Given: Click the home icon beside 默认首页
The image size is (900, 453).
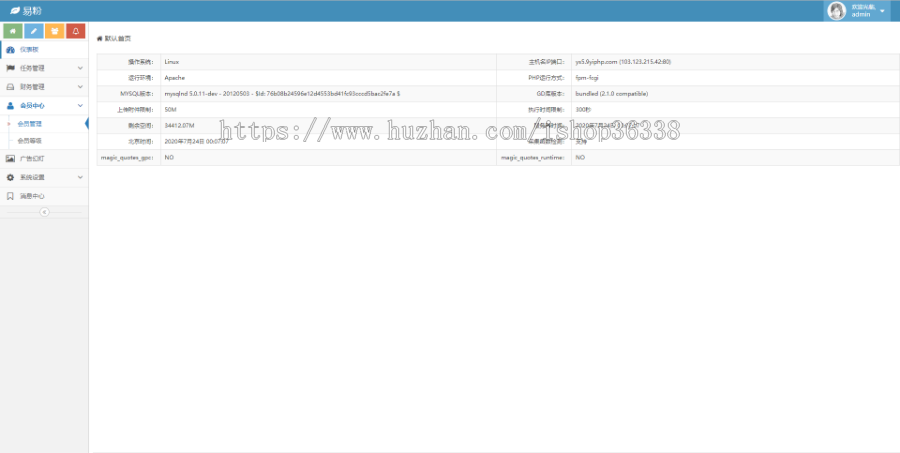Looking at the screenshot, I should click(100, 38).
